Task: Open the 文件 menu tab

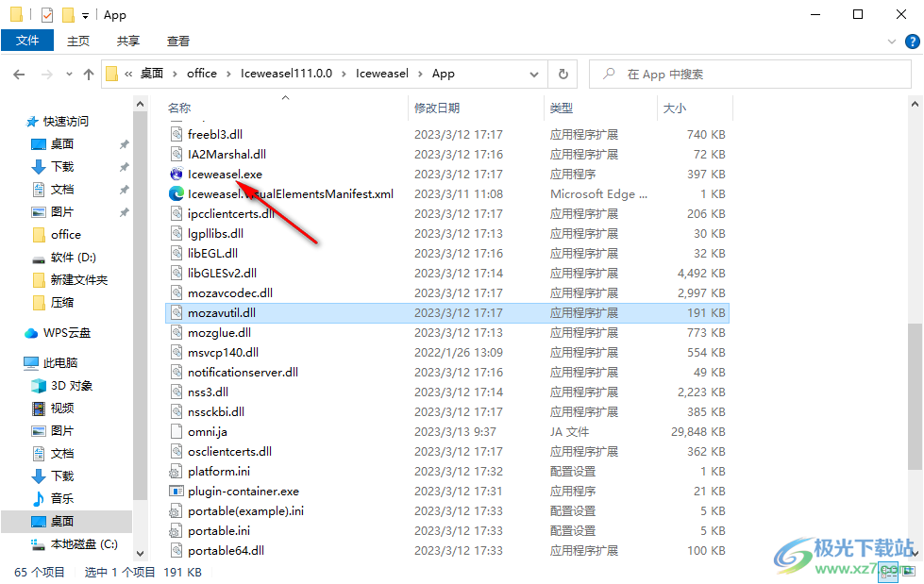Action: (x=27, y=41)
